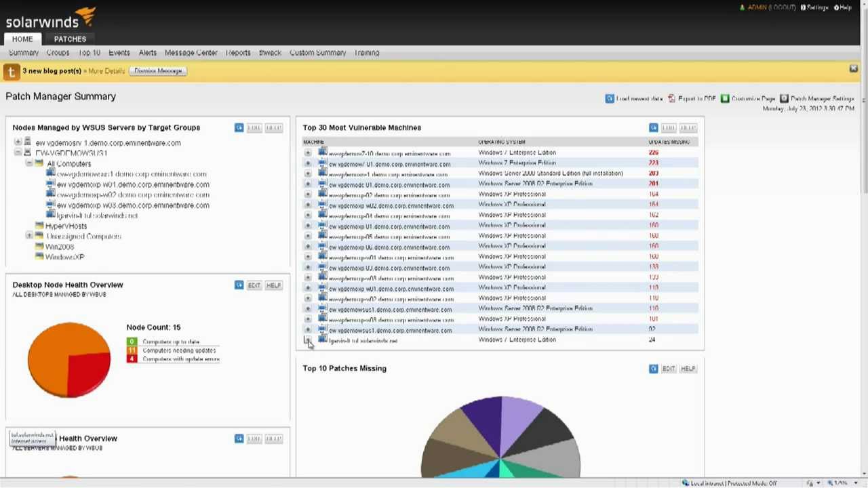Expand the machine row with 201 updates missing
This screenshot has height=488, width=868.
(x=308, y=184)
